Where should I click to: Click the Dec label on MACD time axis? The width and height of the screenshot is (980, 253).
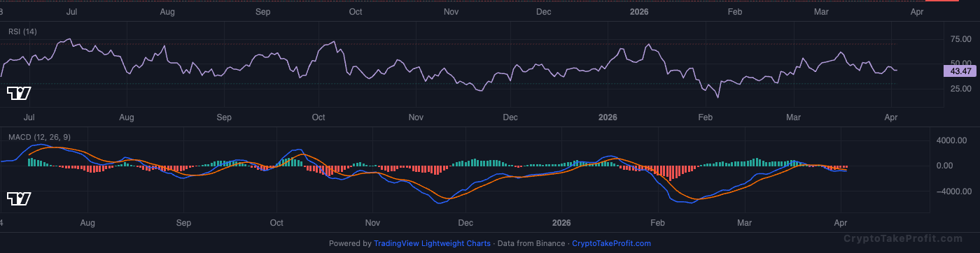coord(465,223)
